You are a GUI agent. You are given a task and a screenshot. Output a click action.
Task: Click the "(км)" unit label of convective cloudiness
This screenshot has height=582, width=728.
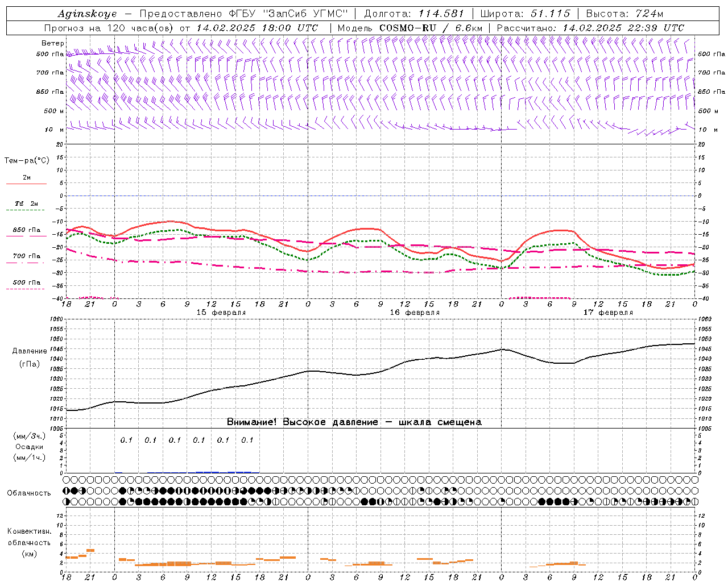(x=29, y=554)
